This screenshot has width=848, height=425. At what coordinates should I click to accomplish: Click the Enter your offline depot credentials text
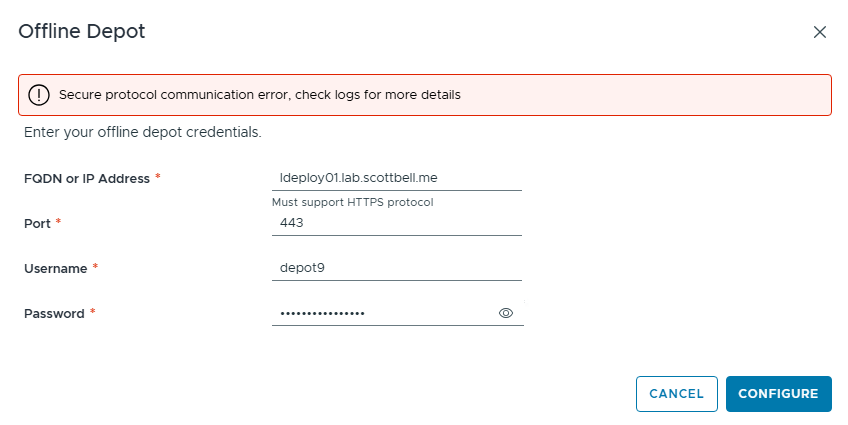pyautogui.click(x=142, y=132)
